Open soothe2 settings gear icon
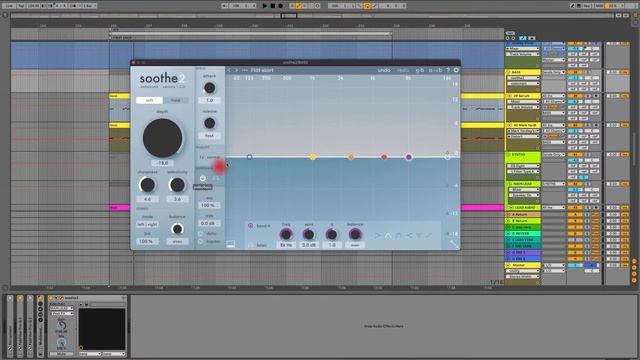This screenshot has width=640, height=360. pos(456,70)
